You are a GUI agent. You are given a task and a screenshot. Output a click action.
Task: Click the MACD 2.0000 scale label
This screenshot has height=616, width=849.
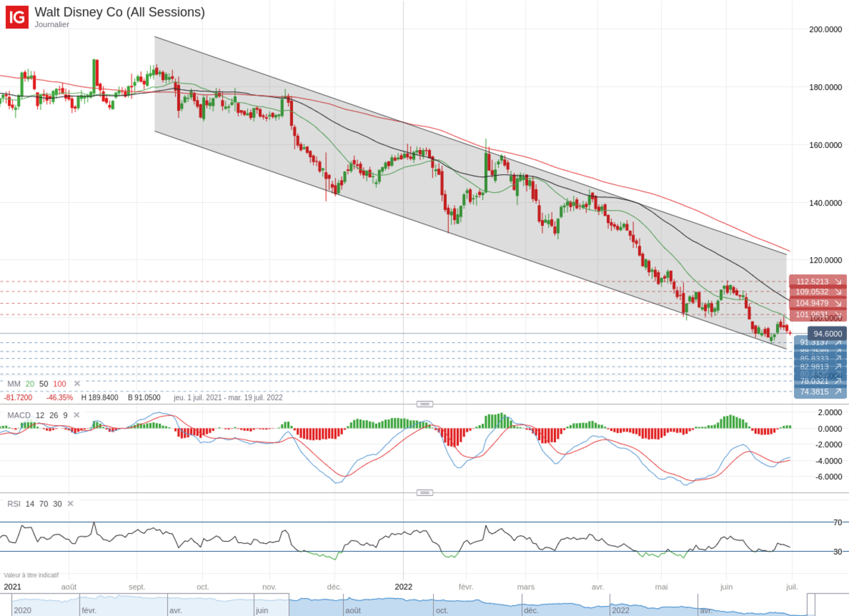tap(829, 412)
